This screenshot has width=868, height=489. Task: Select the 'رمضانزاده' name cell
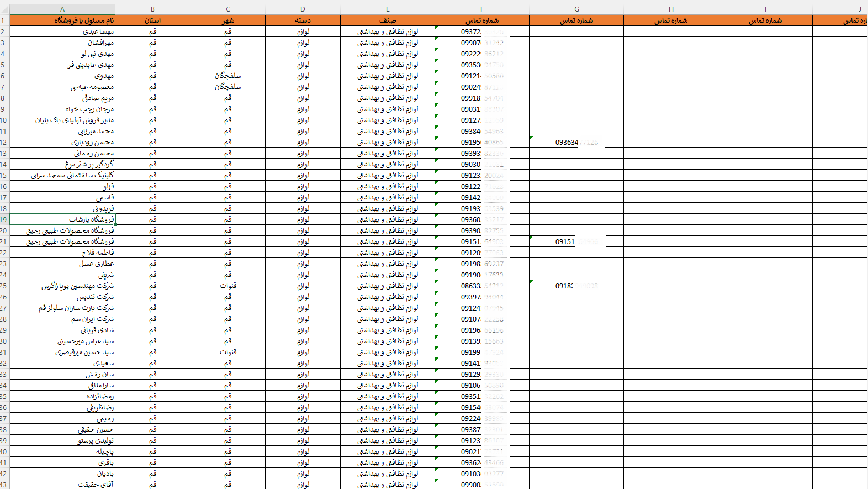[62, 396]
